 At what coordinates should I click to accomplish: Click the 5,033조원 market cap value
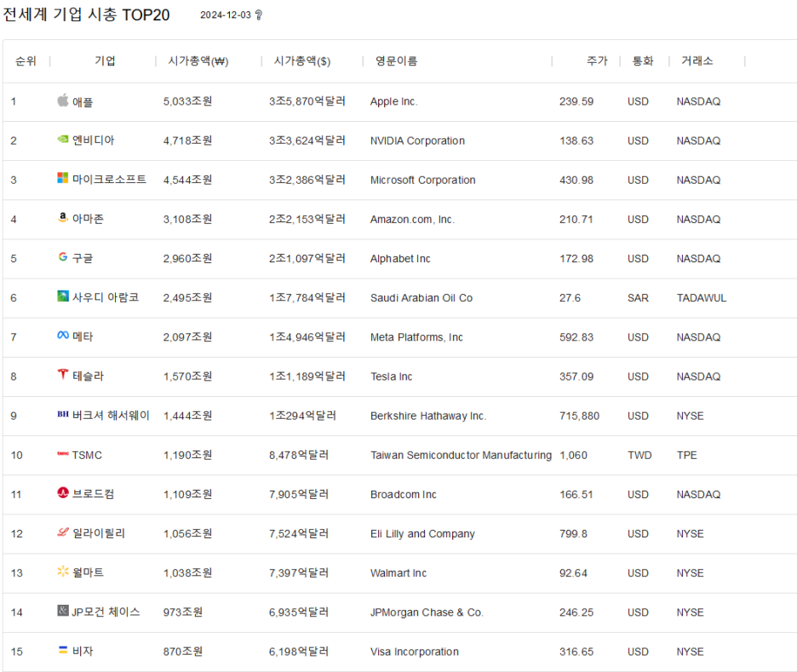(x=187, y=101)
